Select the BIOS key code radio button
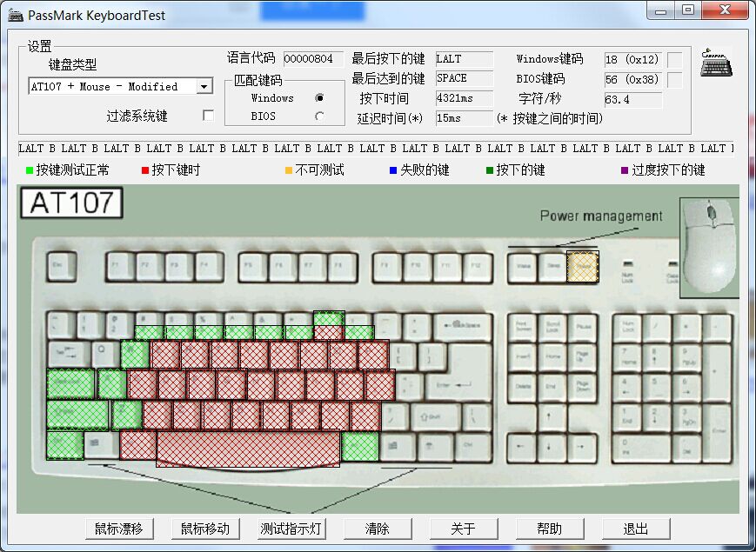This screenshot has width=756, height=552. (319, 116)
